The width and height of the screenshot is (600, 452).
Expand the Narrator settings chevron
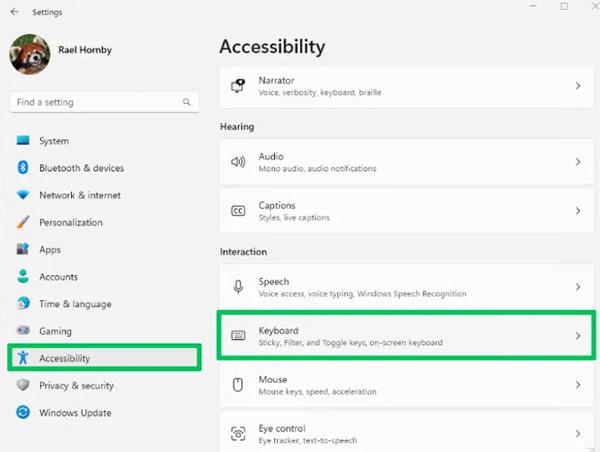click(577, 86)
